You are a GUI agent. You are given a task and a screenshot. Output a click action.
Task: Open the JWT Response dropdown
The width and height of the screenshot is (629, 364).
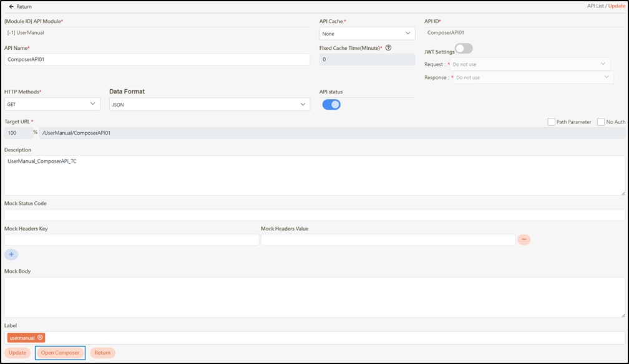click(532, 78)
